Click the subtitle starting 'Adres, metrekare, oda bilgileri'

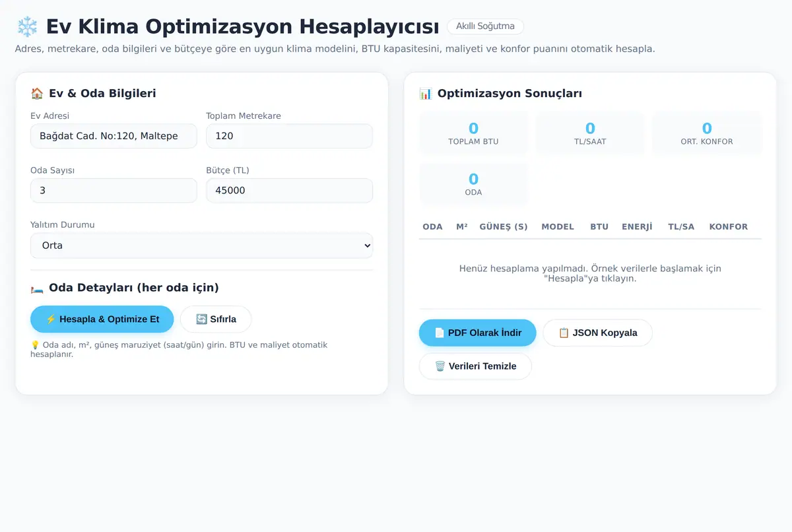[335, 49]
